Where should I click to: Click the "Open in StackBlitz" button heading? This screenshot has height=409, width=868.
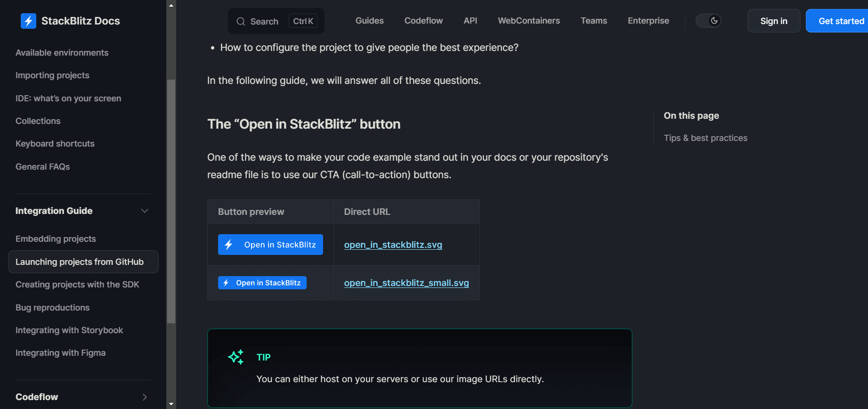tap(304, 124)
